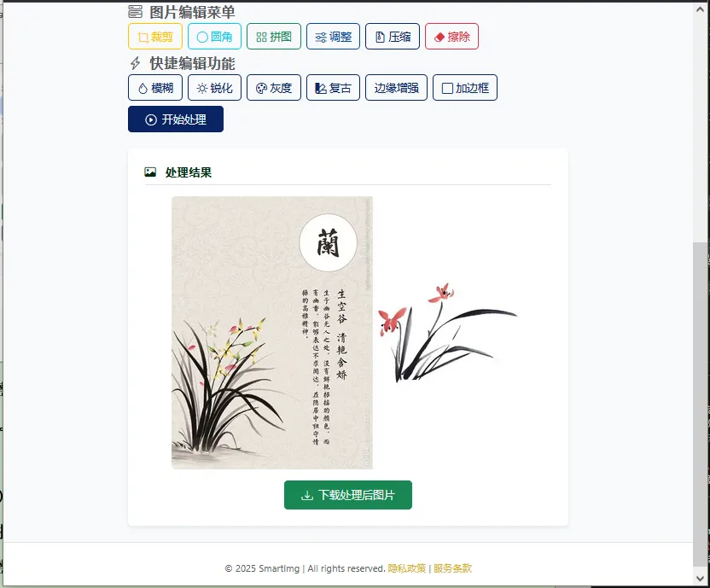Screen dimensions: 710x588
Task: Open the 调整 adjust tool
Action: point(333,36)
